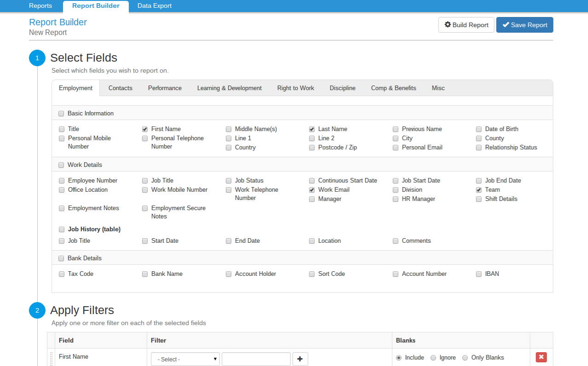Open the Comp & Benefits tab
Screen dimensions: 588x366
[x=393, y=88]
